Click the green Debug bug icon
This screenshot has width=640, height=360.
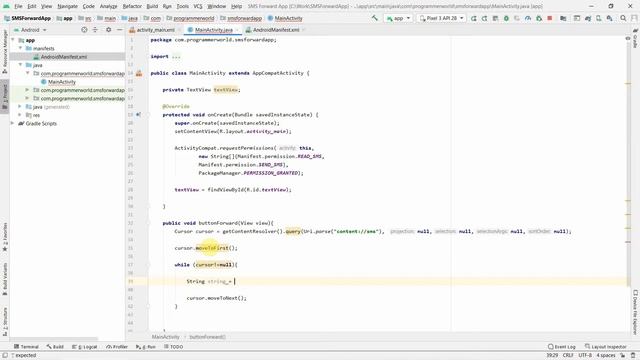(506, 18)
